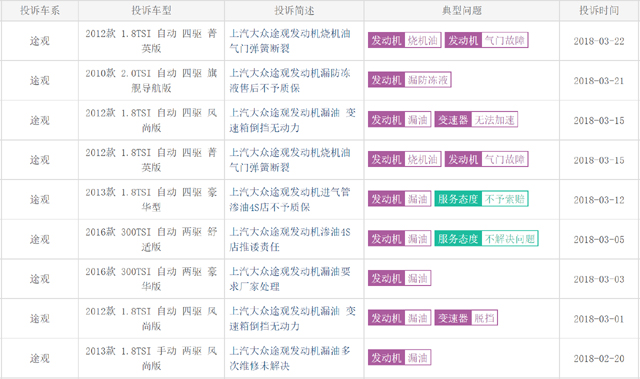Select model cell 2016款 300TSI 自动 两驱 舒适版
Viewport: 640px width, 379px height.
(x=151, y=239)
